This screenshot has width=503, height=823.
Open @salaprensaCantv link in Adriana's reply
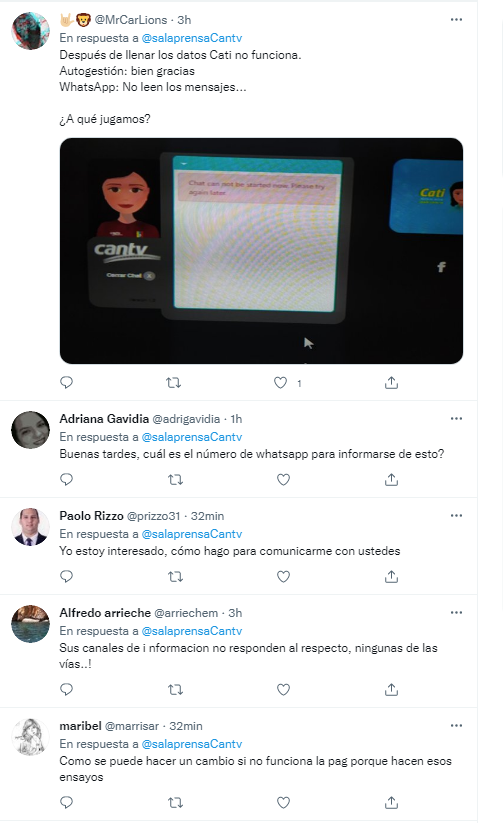pos(192,437)
